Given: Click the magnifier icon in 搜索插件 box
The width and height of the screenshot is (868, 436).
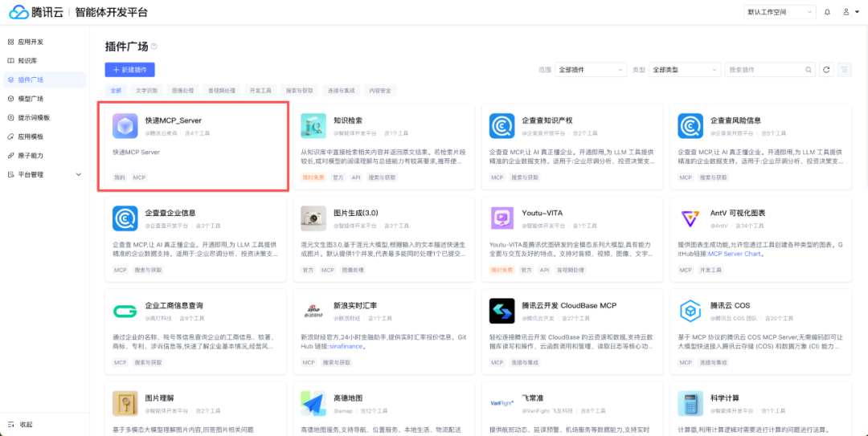Looking at the screenshot, I should (809, 70).
